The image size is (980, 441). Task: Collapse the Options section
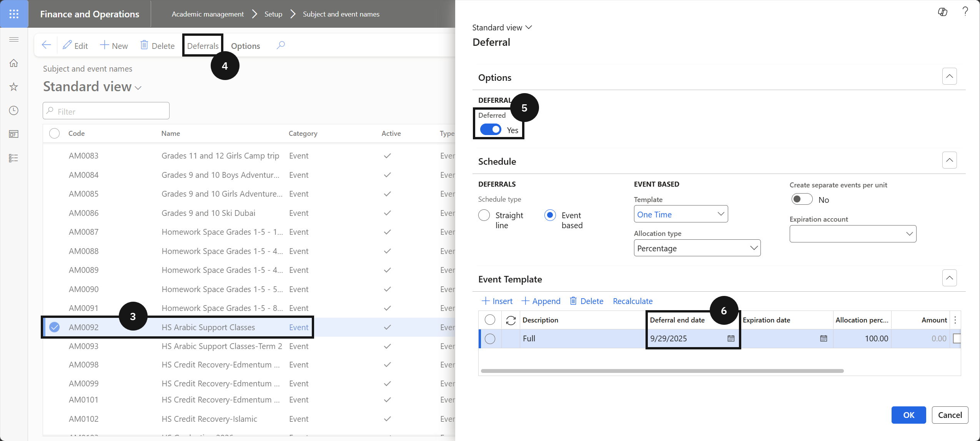click(x=949, y=76)
